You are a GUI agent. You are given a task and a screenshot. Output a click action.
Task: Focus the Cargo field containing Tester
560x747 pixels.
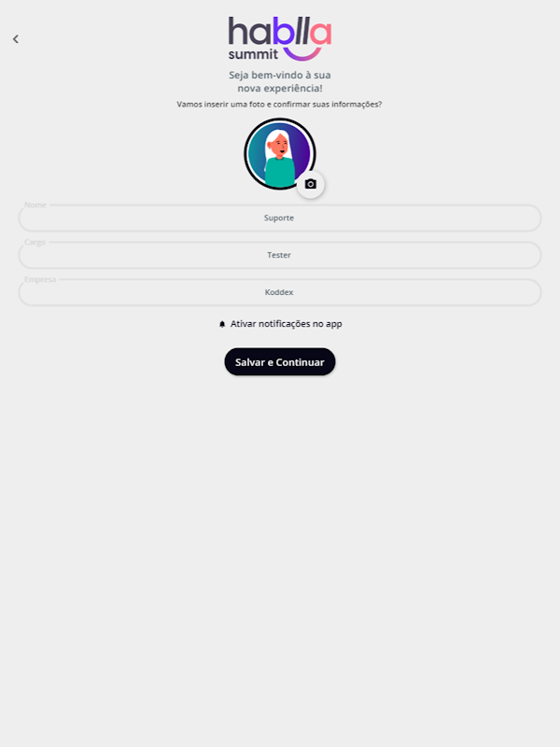tap(280, 255)
